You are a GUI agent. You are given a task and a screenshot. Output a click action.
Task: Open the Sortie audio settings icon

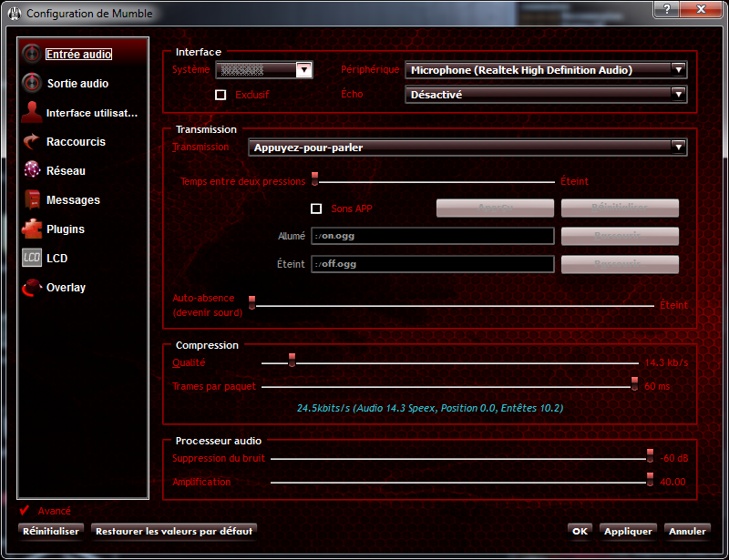tap(32, 83)
